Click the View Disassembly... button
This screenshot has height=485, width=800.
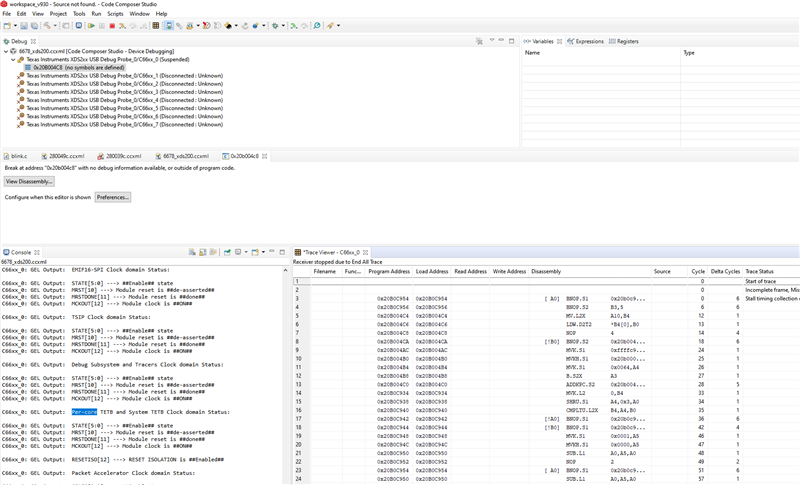pyautogui.click(x=29, y=182)
